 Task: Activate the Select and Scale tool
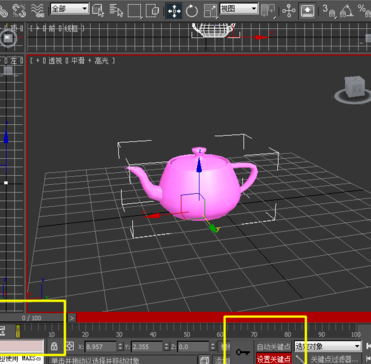pos(210,11)
